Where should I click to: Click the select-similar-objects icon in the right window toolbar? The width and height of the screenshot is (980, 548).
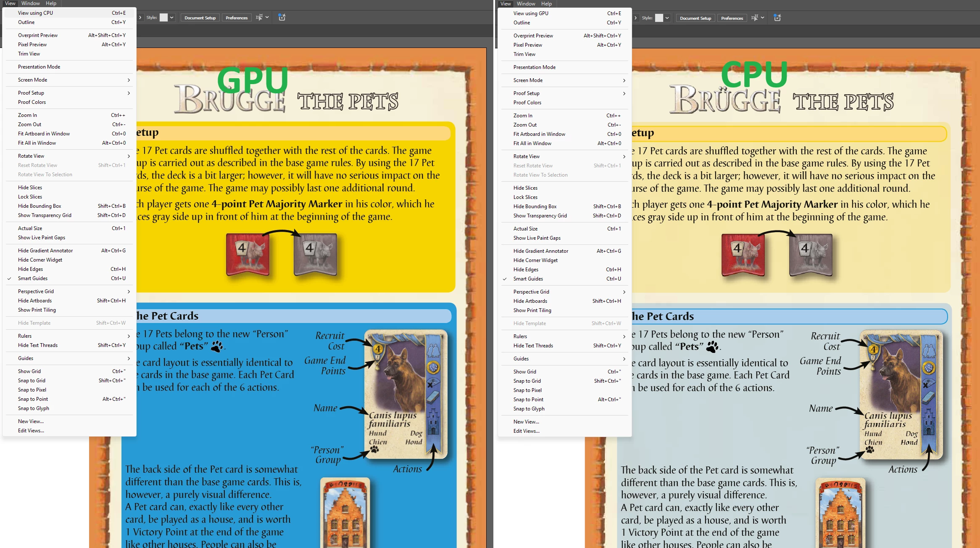755,18
